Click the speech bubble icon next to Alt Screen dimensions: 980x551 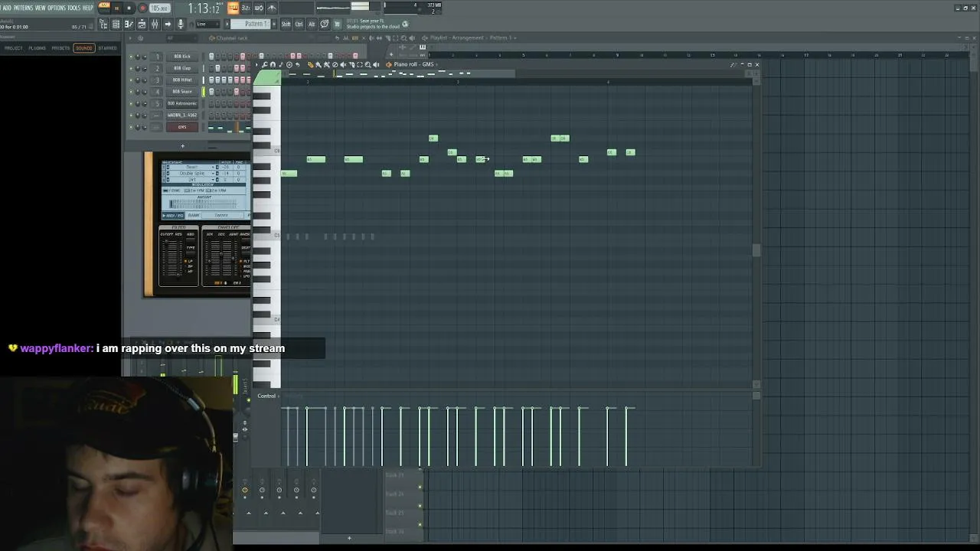(x=324, y=24)
